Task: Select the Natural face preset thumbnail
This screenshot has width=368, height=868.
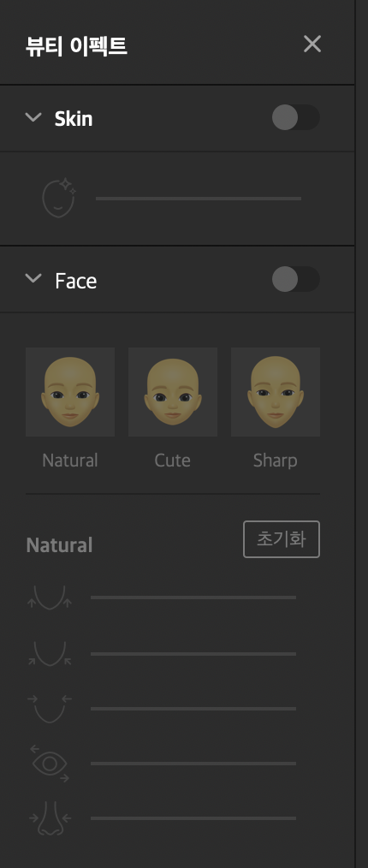Action: (70, 392)
